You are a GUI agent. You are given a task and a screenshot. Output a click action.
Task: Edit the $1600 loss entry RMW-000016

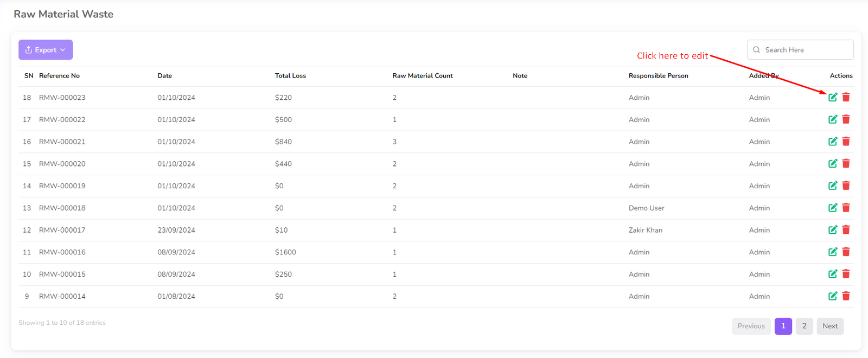coord(832,252)
